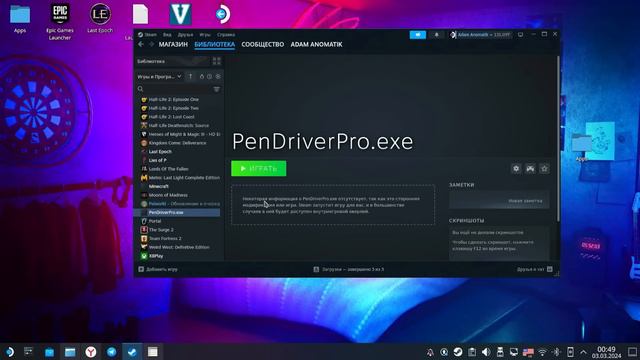Open Steam notifications bell

pos(436,35)
